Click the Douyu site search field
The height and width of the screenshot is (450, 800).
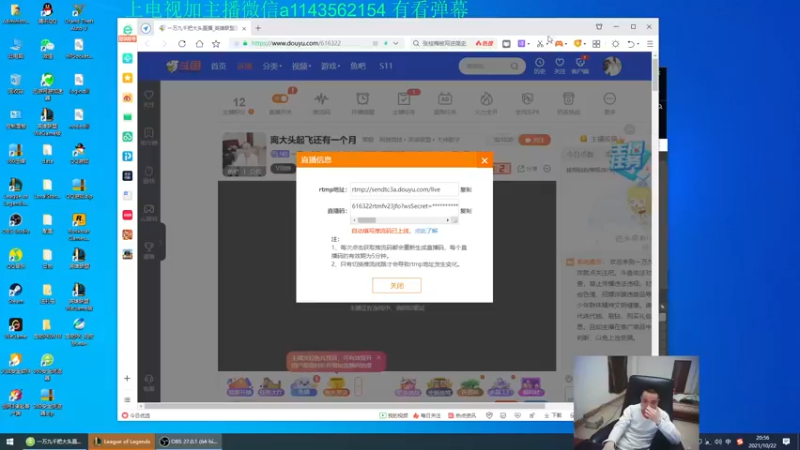click(492, 66)
